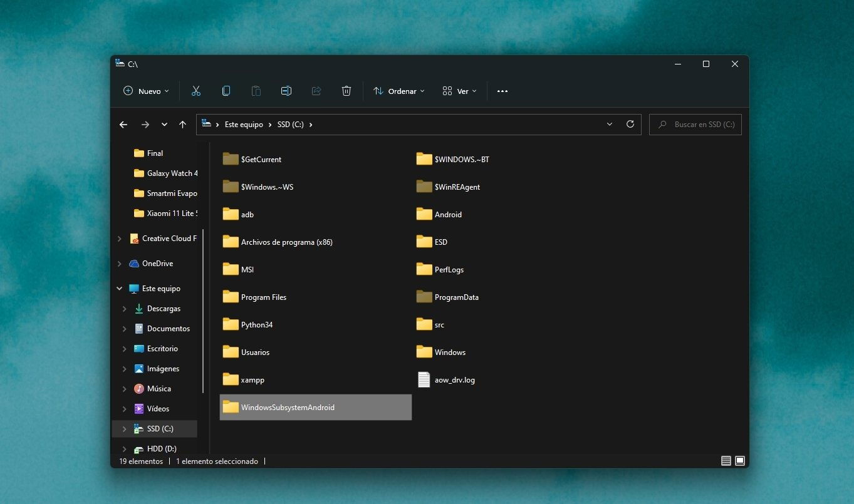This screenshot has height=504, width=854.
Task: Minimize the File Explorer window
Action: (x=678, y=64)
